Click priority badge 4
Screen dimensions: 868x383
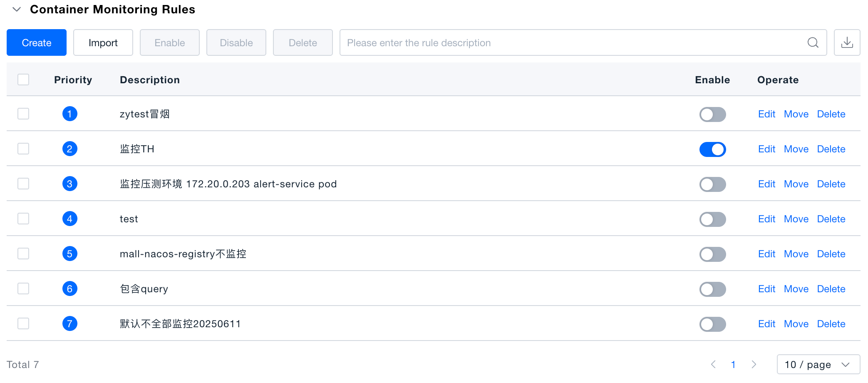[69, 219]
